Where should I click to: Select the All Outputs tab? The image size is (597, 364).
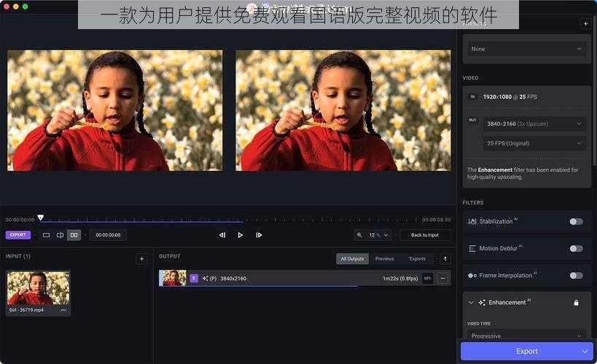(352, 259)
